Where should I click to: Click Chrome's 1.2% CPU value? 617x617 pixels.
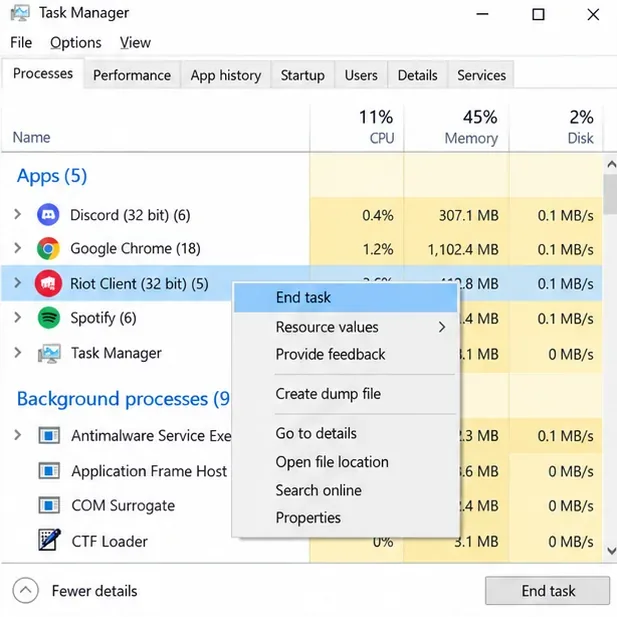point(377,249)
